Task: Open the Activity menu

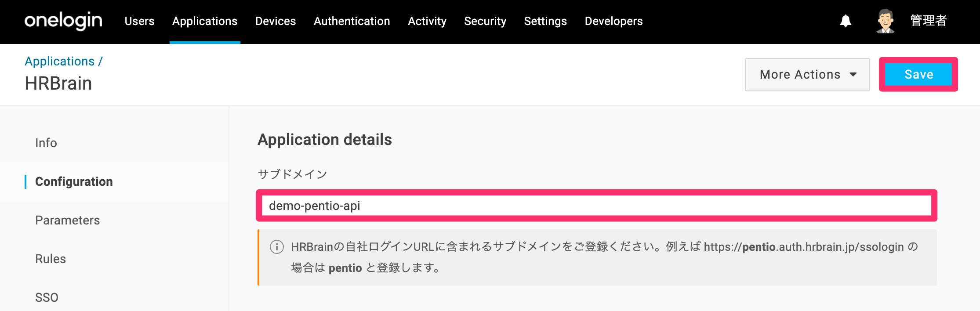Action: tap(427, 21)
